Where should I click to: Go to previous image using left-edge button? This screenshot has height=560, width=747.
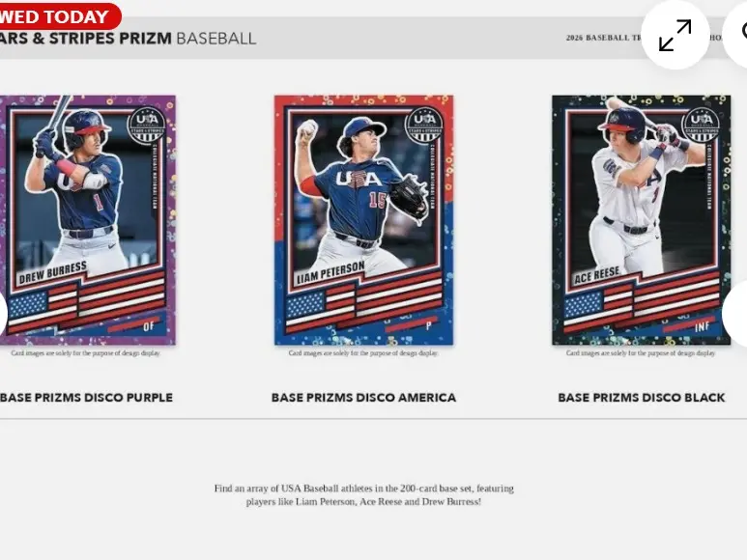coord(3,314)
